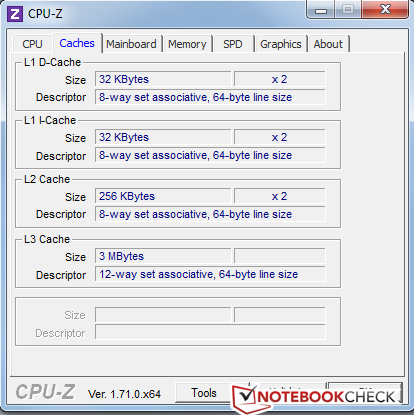
Task: Click the L1 D-Cache size field
Action: [x=163, y=79]
